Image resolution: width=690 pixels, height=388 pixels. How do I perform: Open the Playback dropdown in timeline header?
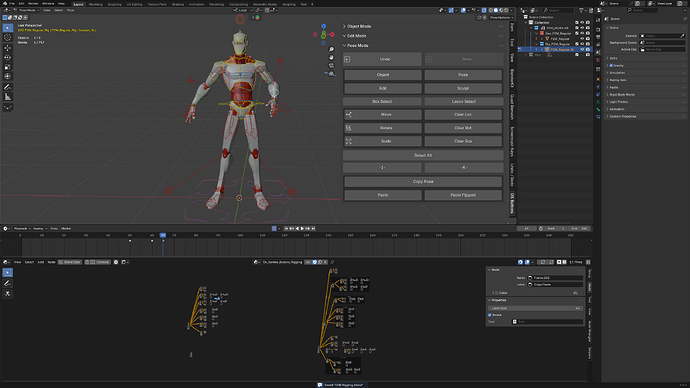(x=22, y=228)
